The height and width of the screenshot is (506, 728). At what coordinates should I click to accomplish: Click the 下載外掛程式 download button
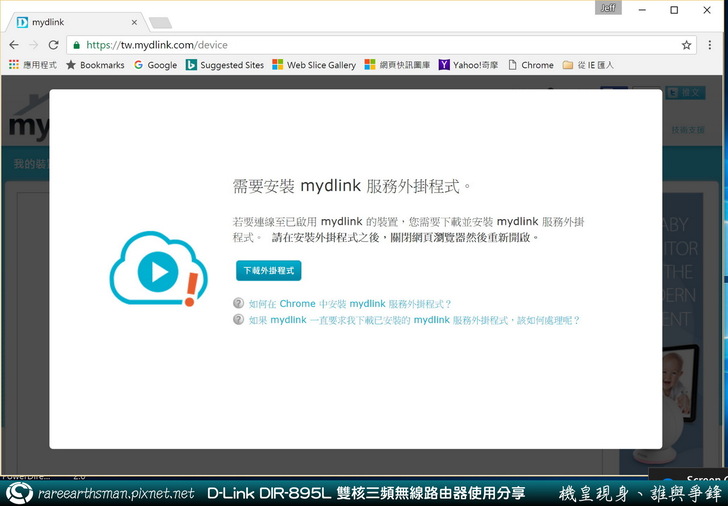[x=268, y=271]
